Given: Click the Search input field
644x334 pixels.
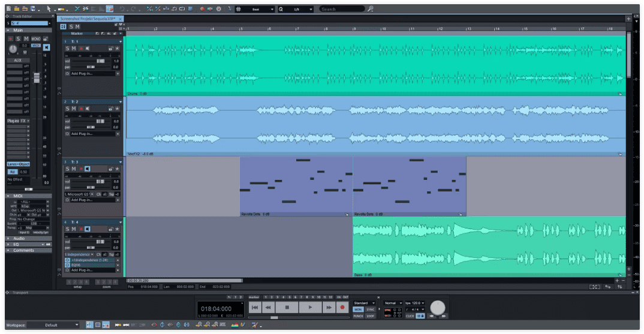Looking at the screenshot, I should click(x=342, y=9).
